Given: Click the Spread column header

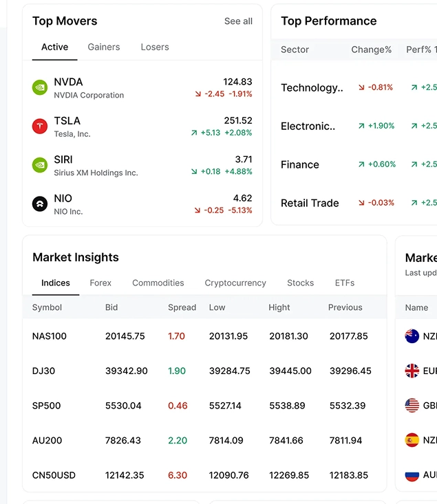Looking at the screenshot, I should pos(182,307).
